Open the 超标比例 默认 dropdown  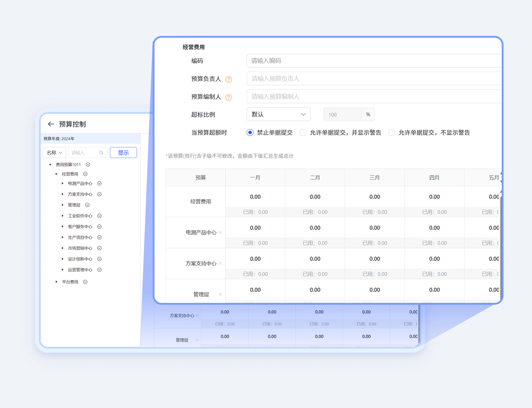(278, 115)
